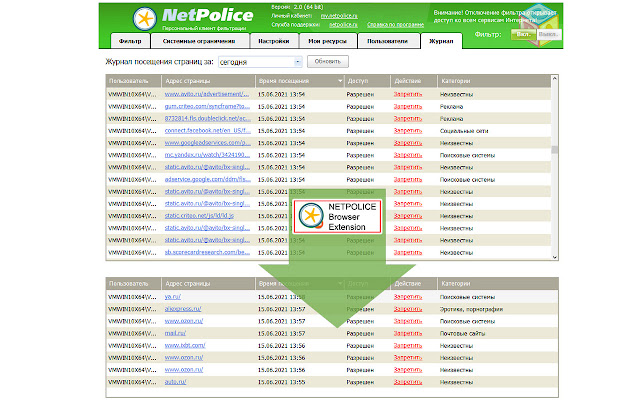Click Запретить in the auto.ru row
Screen dimensions: 640x400
tap(408, 382)
